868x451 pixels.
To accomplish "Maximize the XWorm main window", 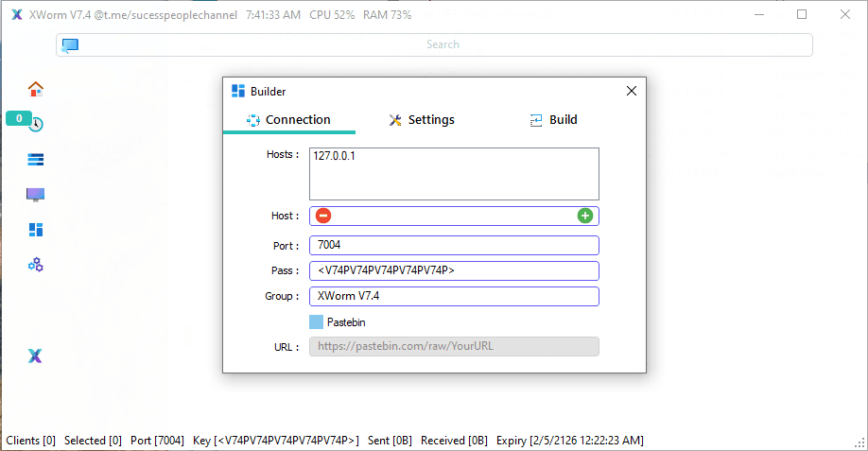I will click(x=802, y=15).
